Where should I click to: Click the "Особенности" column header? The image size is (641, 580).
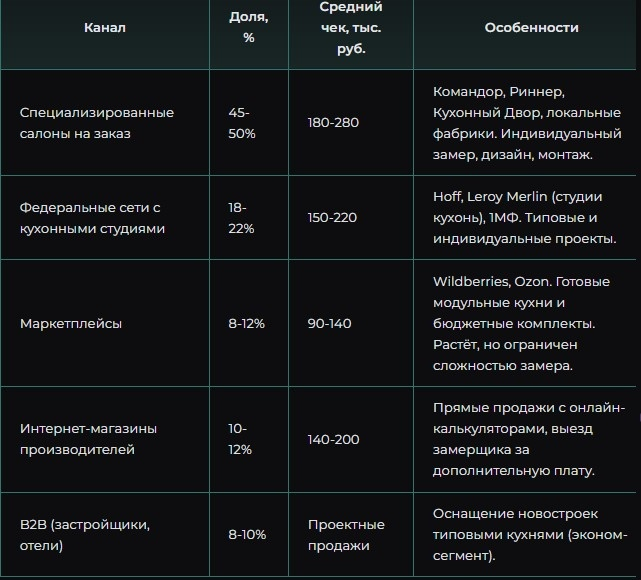[531, 28]
